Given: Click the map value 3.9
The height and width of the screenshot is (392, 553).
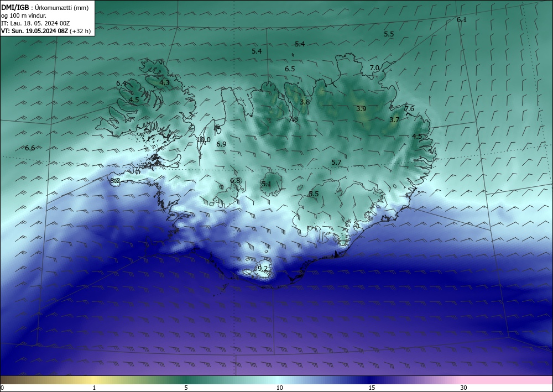Looking at the screenshot, I should [361, 108].
